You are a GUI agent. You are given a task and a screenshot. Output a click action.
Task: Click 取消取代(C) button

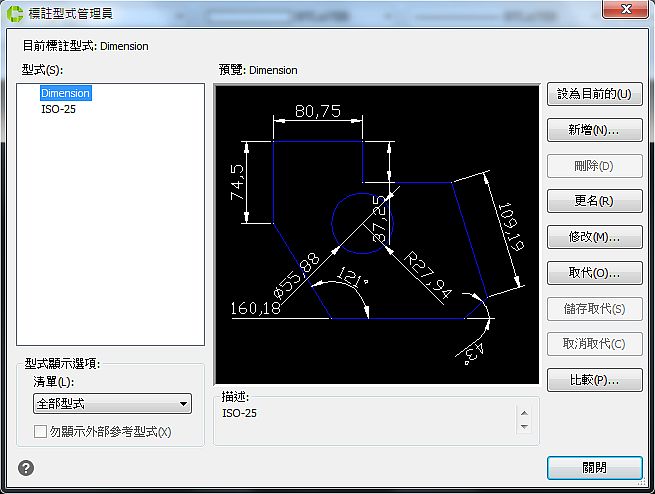594,344
